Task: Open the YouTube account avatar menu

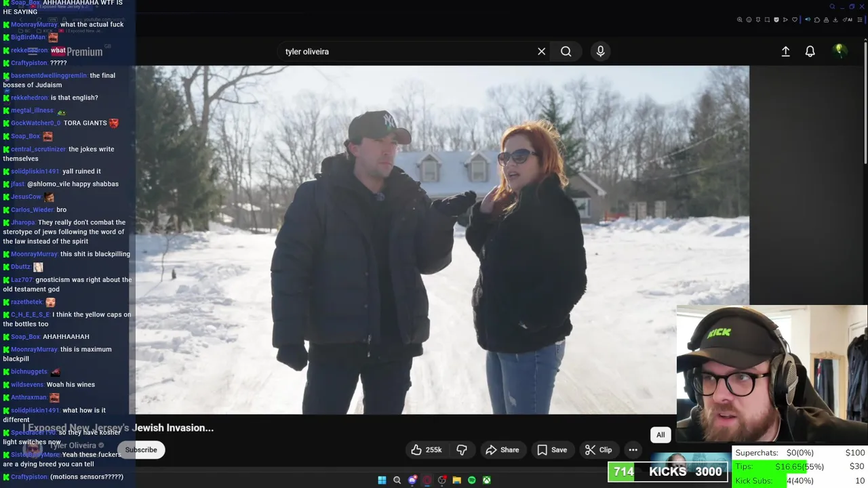Action: coord(840,51)
